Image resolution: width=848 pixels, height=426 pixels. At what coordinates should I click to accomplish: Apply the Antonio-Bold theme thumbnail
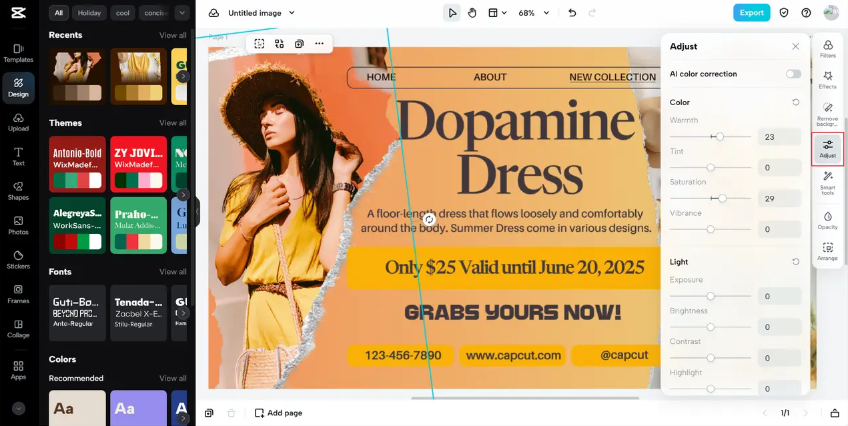pyautogui.click(x=77, y=164)
